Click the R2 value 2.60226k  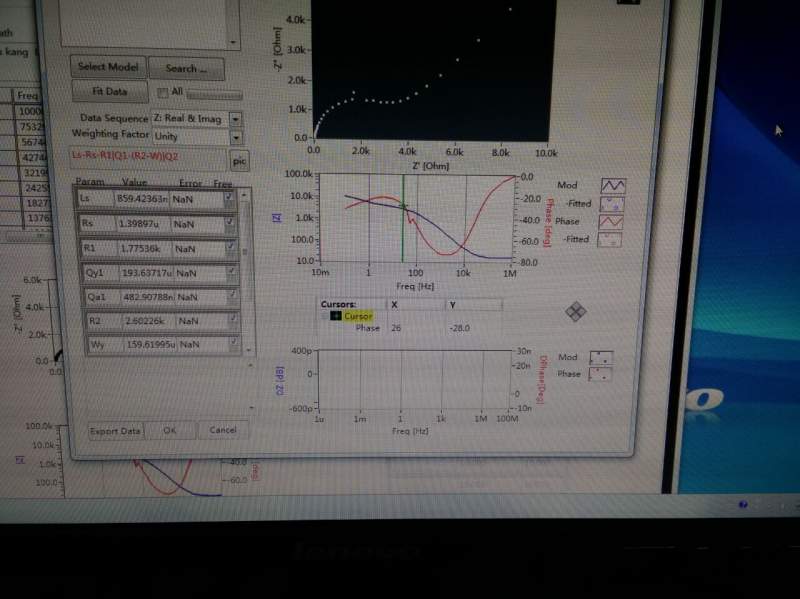point(144,321)
